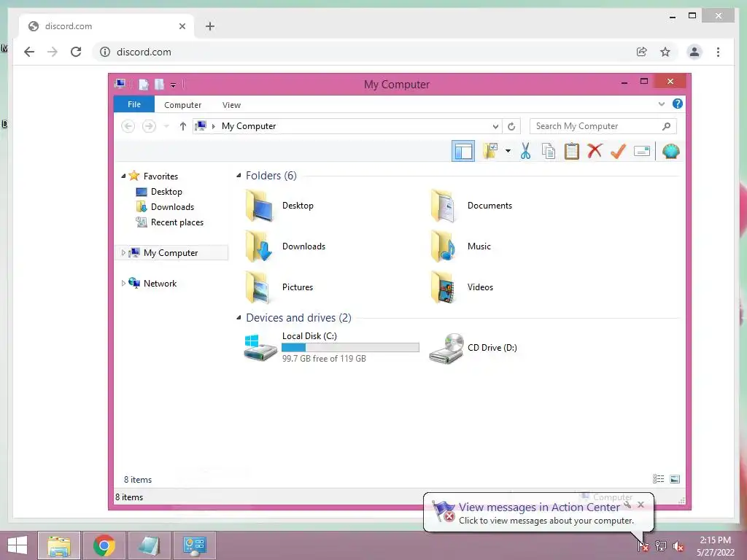The image size is (747, 560).
Task: Click the Cut scissors icon
Action: [x=525, y=152]
